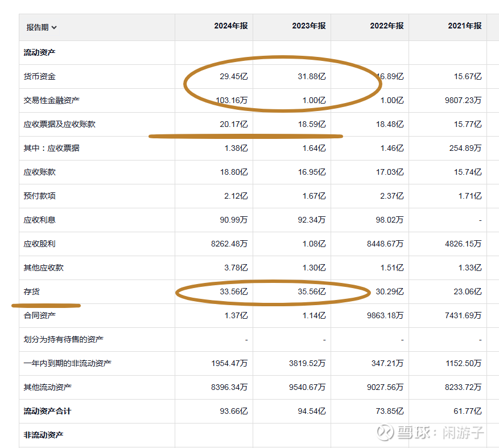Select the 2024年报 column header
This screenshot has height=448, width=499.
pyautogui.click(x=231, y=26)
